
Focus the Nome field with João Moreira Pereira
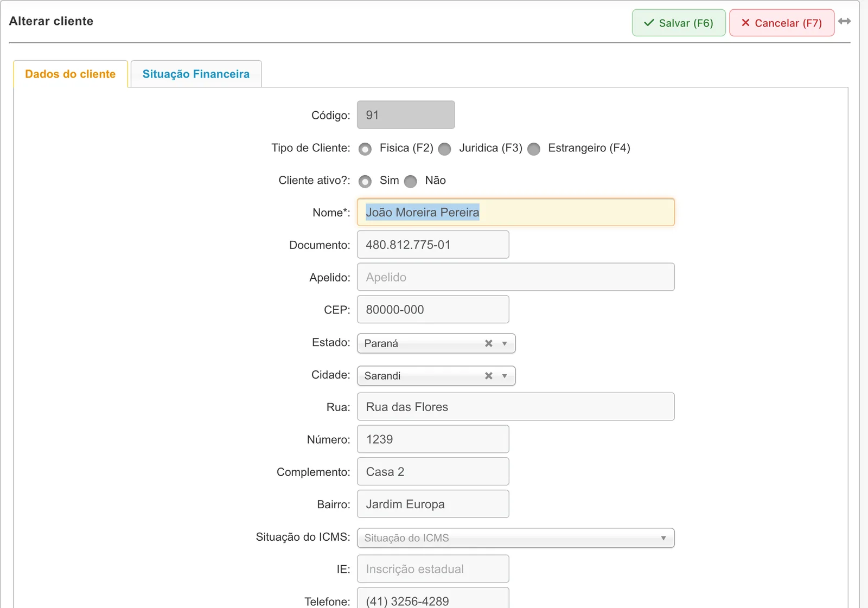[x=516, y=212]
